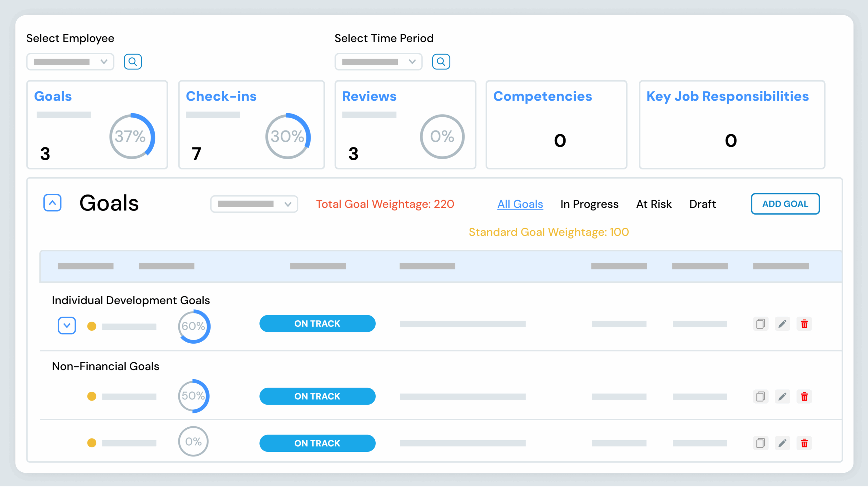
Task: Duplicate the 0% progress goal
Action: [x=761, y=443]
